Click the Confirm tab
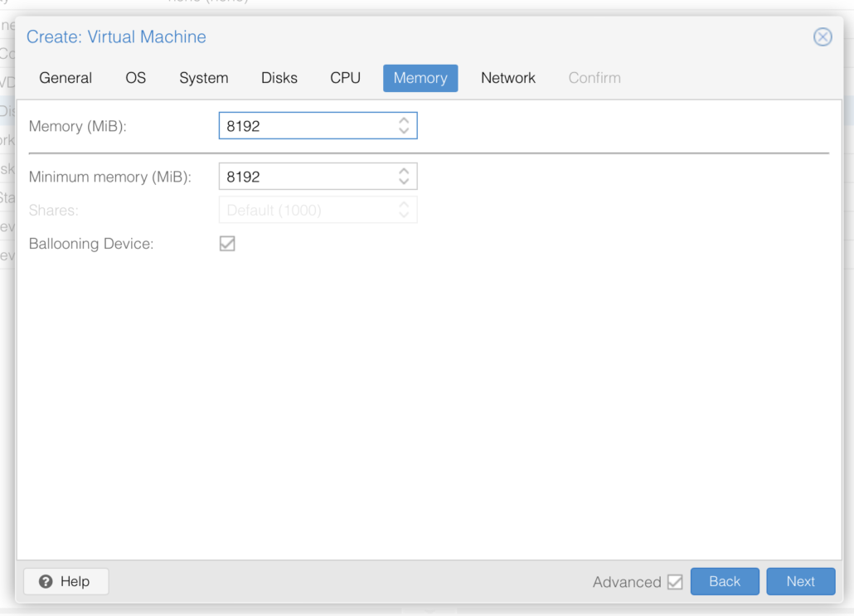This screenshot has height=616, width=854. pos(594,78)
